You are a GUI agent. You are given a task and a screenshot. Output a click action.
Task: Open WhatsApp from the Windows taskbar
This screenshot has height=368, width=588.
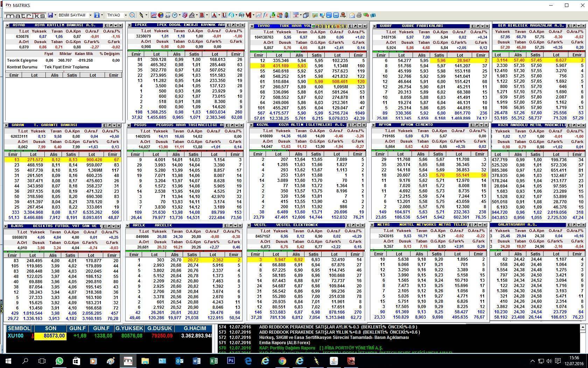(x=59, y=361)
